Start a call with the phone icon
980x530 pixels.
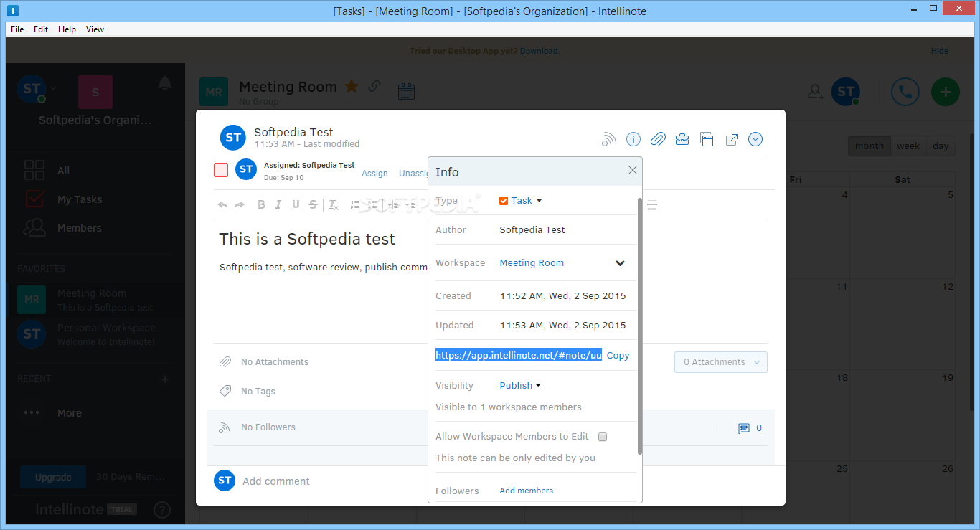(x=905, y=92)
